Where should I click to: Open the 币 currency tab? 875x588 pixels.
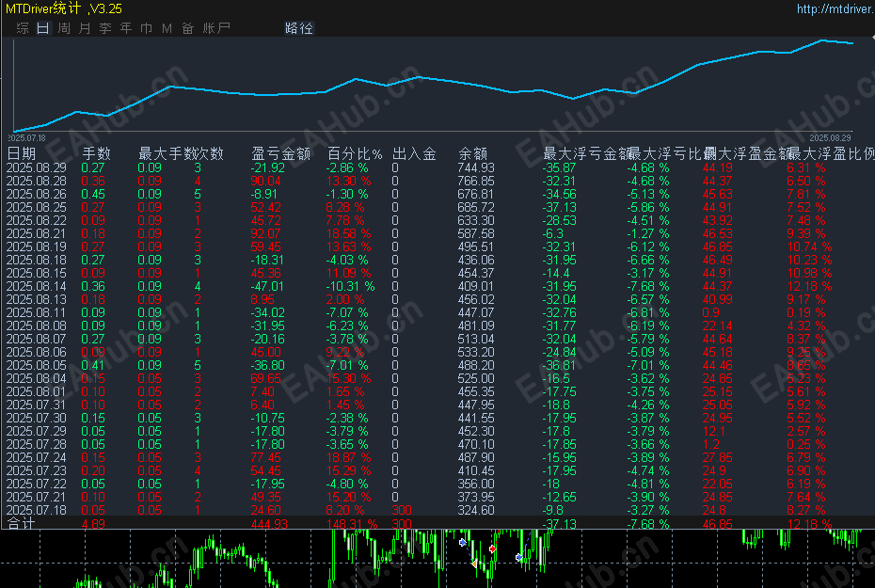(x=146, y=28)
